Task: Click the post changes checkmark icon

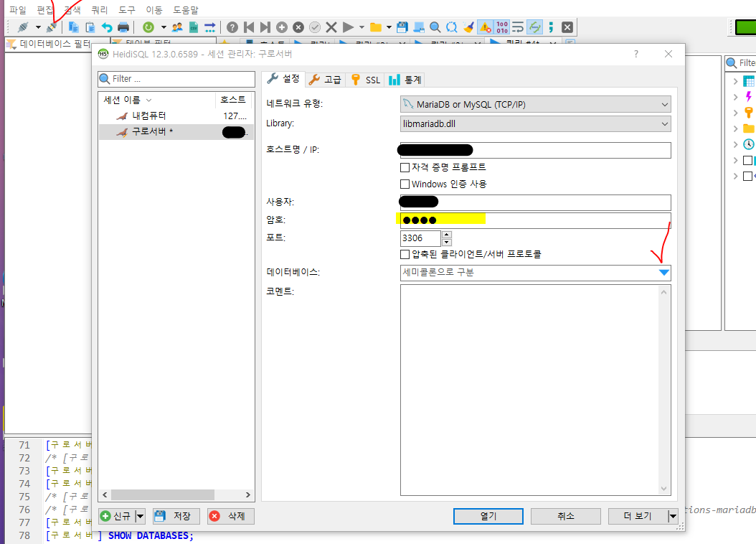Action: point(315,27)
